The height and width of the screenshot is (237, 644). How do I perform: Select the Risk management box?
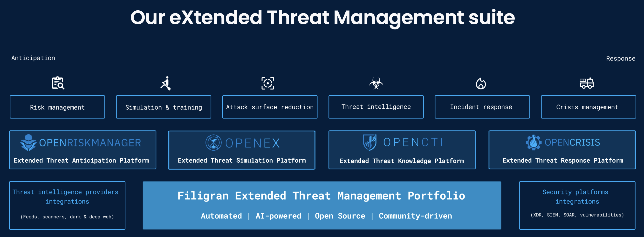click(x=57, y=107)
